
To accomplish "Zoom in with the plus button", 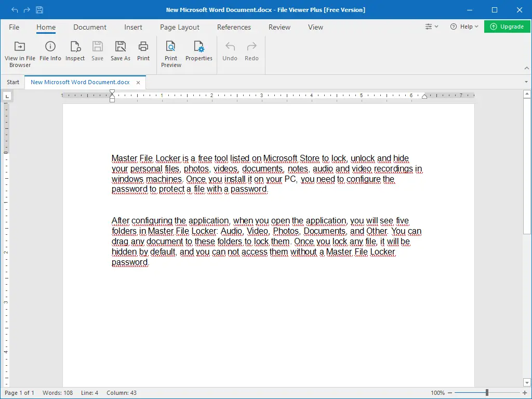I will click(x=525, y=393).
